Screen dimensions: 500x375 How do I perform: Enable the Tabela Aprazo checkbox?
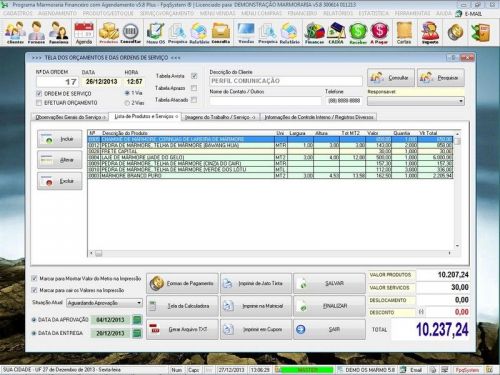pyautogui.click(x=194, y=88)
